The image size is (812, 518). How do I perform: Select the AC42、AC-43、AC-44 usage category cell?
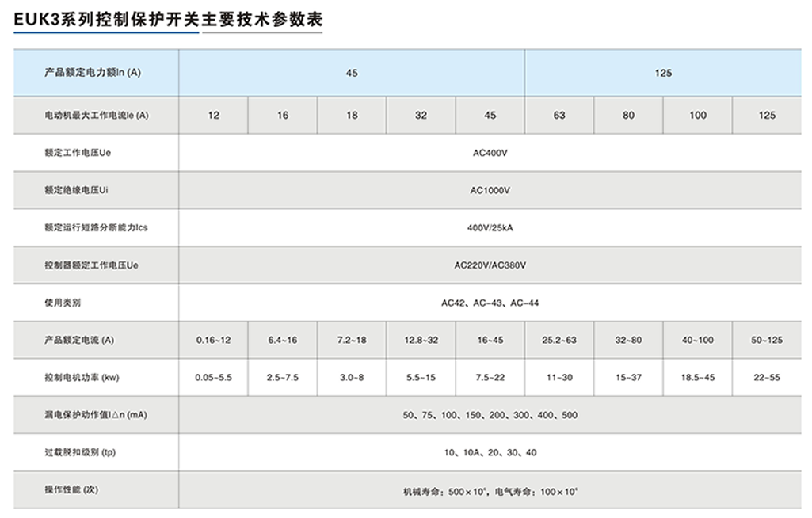(490, 303)
